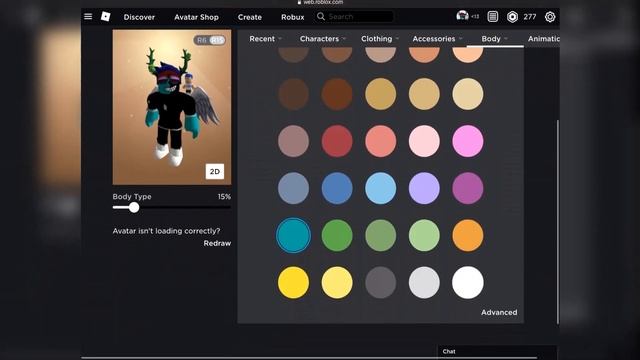Open the Chat panel
This screenshot has height=360, width=640.
click(497, 351)
